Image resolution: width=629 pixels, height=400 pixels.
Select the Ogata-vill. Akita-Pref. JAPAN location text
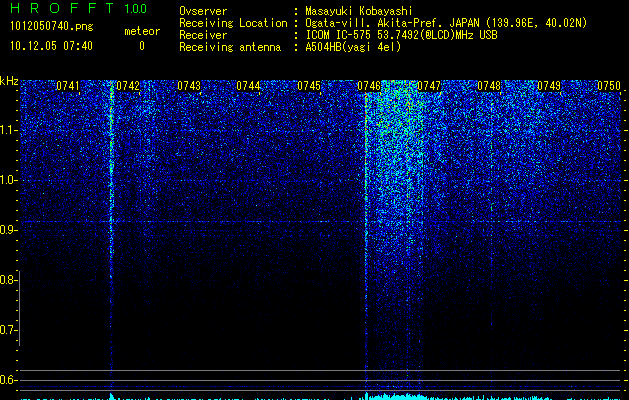pos(446,23)
